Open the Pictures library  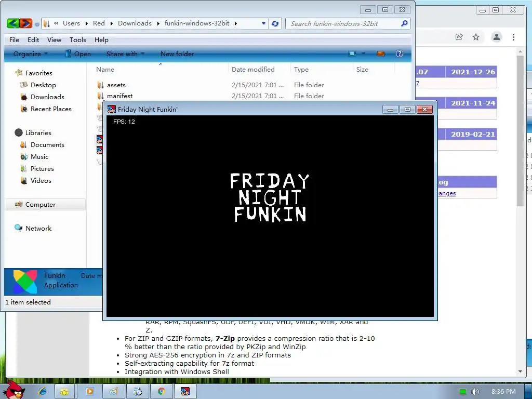[42, 168]
